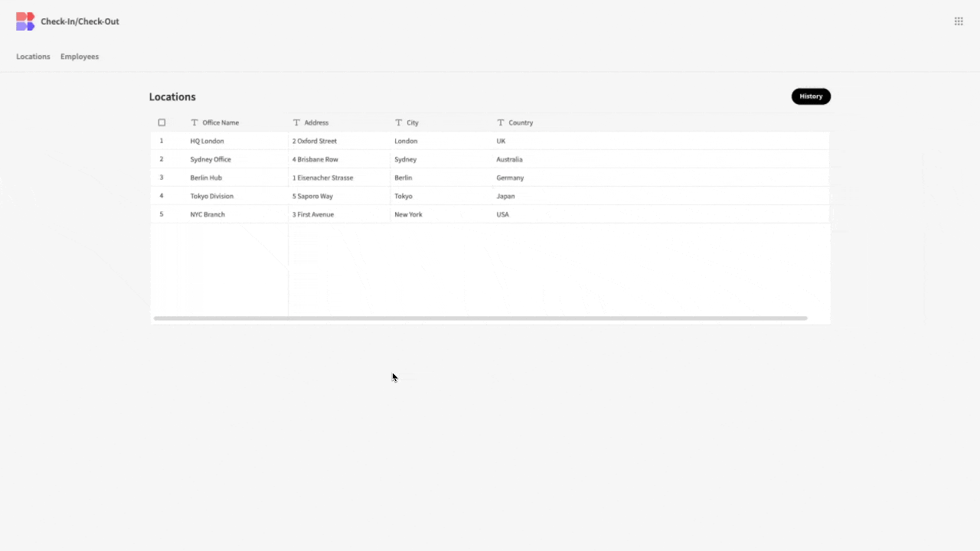Click row number 3 of Berlin Hub
Viewport: 980px width, 551px height.
pos(162,178)
